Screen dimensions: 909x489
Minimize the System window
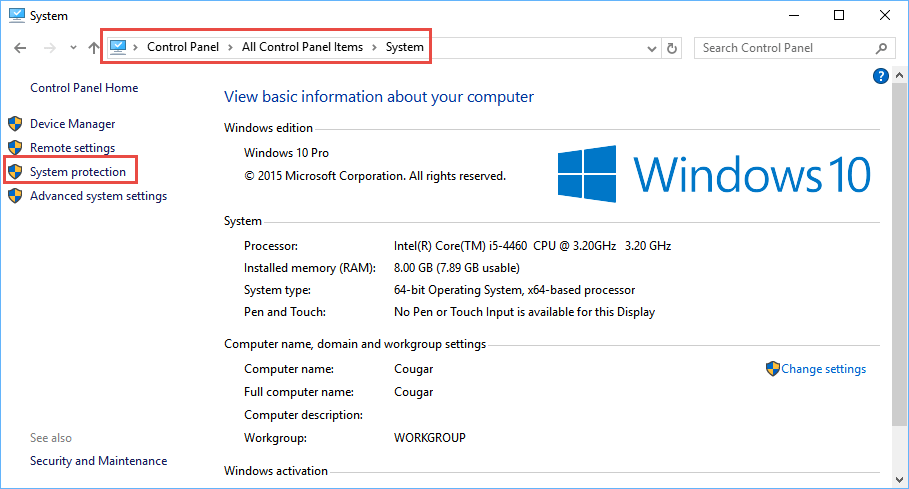tap(794, 15)
